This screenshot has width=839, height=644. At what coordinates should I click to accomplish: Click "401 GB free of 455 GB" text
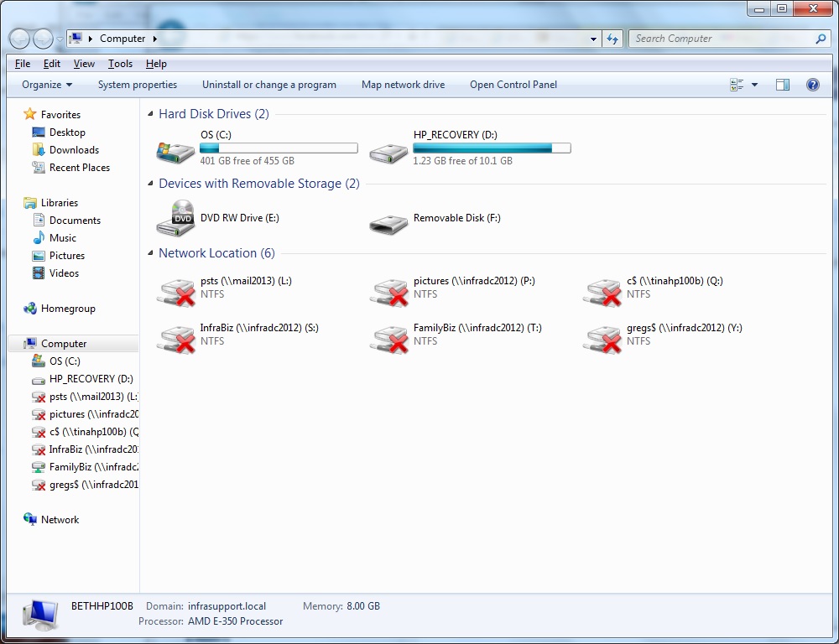(248, 160)
